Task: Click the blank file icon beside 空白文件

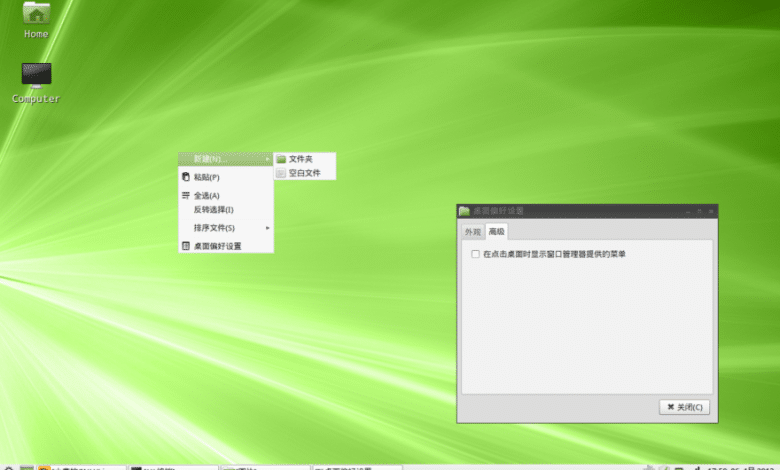Action: 281,173
